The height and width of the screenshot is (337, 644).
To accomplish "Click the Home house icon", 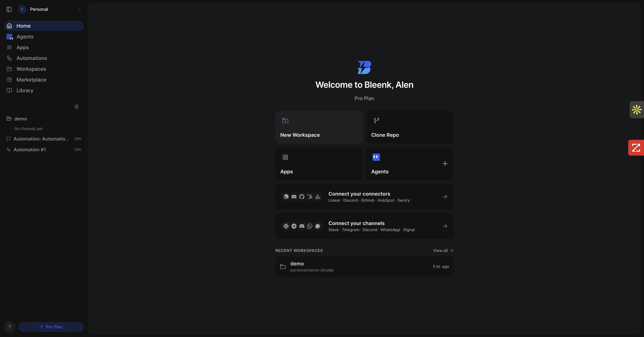I will click(x=9, y=26).
